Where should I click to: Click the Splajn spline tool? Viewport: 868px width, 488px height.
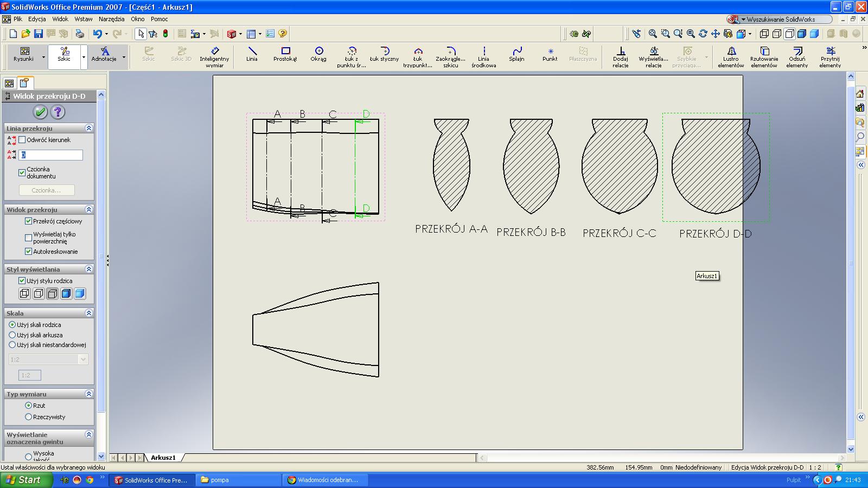pyautogui.click(x=516, y=54)
